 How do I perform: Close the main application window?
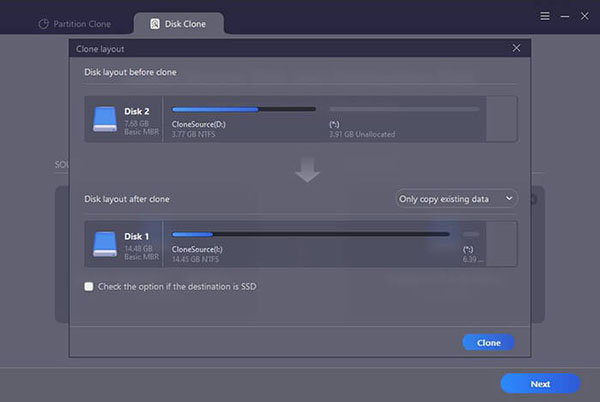click(583, 16)
